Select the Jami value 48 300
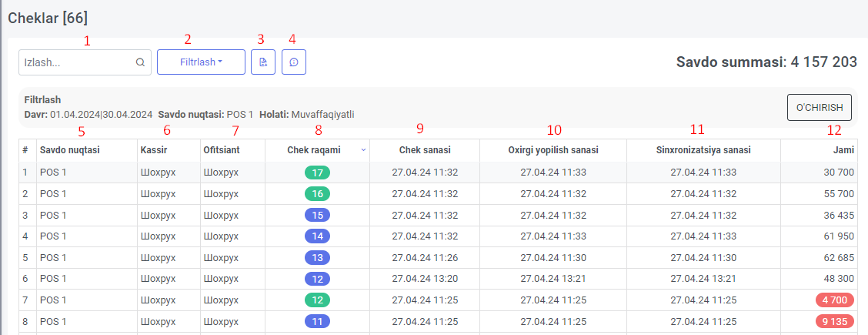The height and width of the screenshot is (335, 868). (x=839, y=279)
